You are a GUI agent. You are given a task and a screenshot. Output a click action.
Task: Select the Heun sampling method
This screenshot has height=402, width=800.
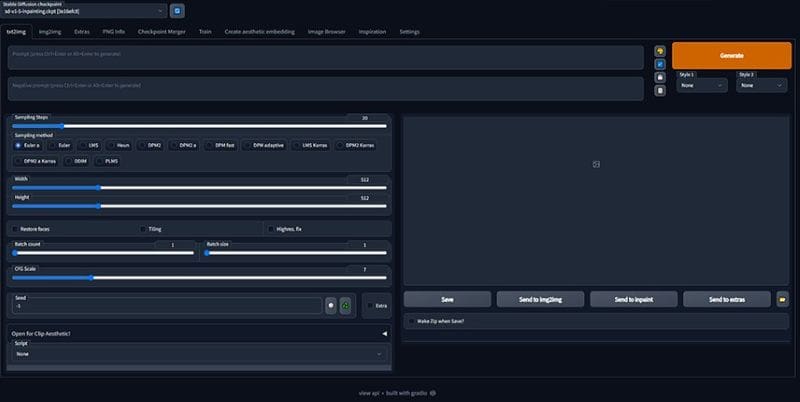pos(119,145)
